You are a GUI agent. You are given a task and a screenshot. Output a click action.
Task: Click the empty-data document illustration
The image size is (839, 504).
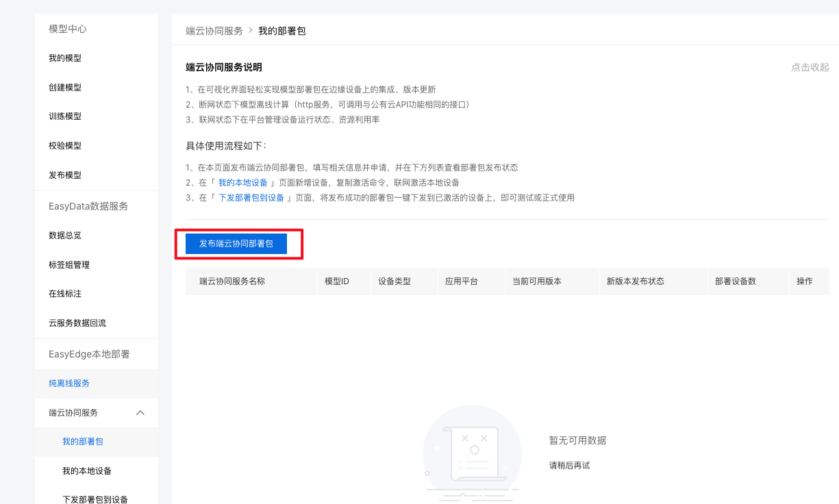tap(473, 452)
